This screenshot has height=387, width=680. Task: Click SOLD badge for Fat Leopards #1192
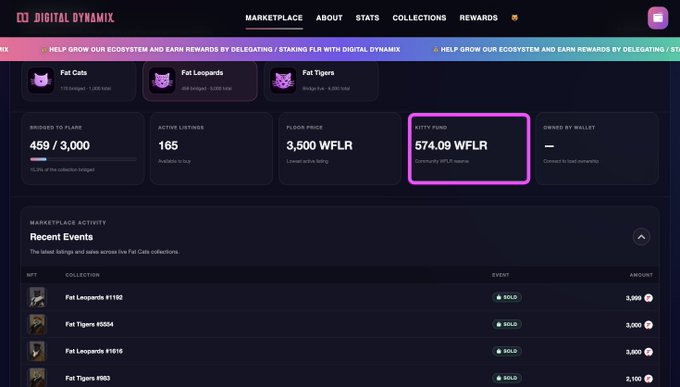tap(507, 297)
